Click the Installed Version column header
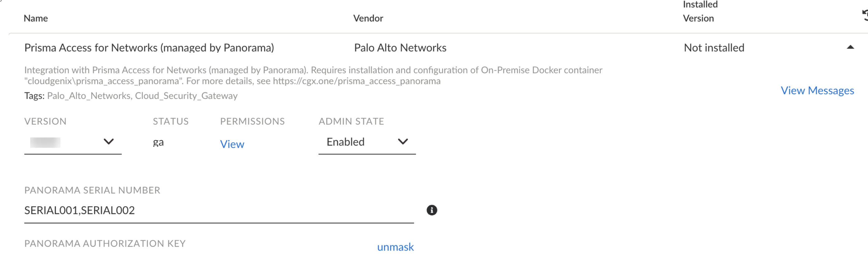The width and height of the screenshot is (868, 265). [x=700, y=12]
